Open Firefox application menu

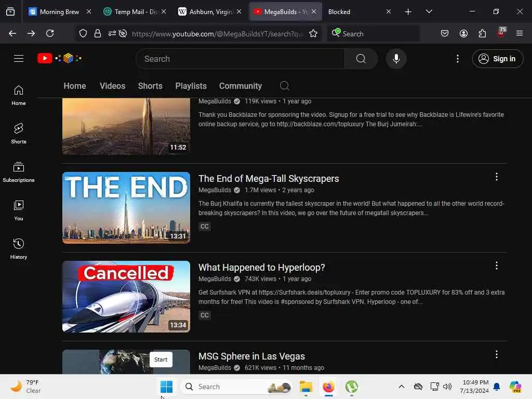(520, 33)
